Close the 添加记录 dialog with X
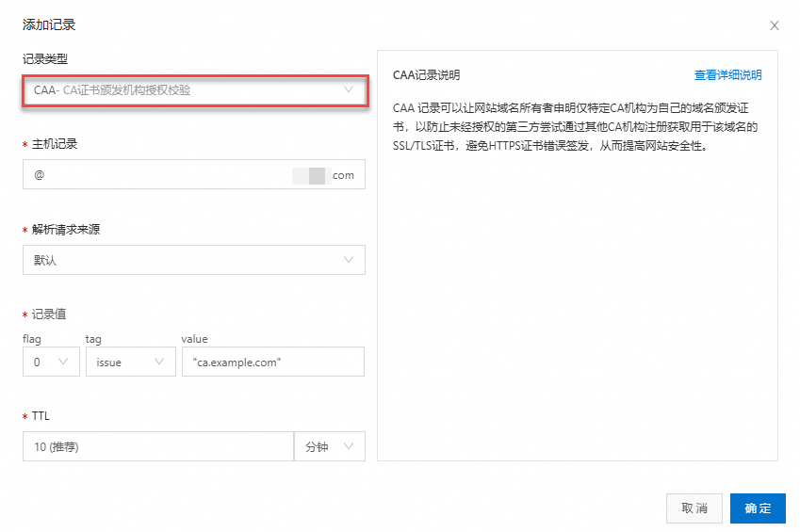 (x=774, y=25)
